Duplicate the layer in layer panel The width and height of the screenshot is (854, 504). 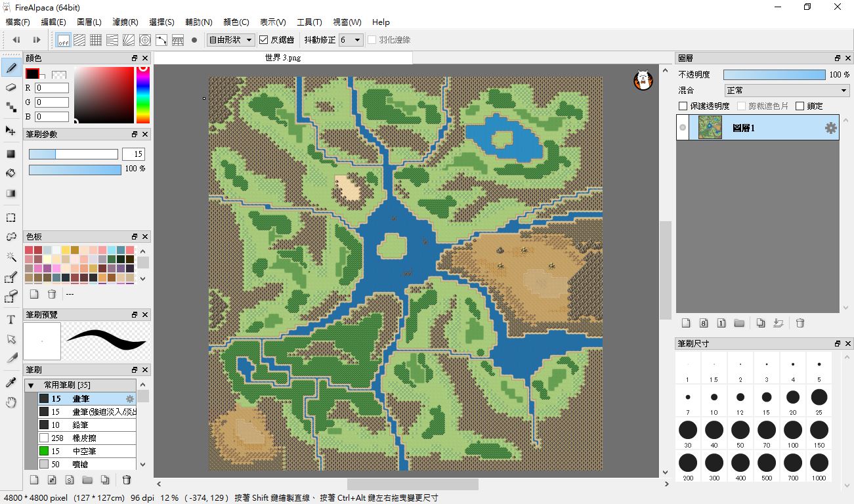click(x=761, y=323)
